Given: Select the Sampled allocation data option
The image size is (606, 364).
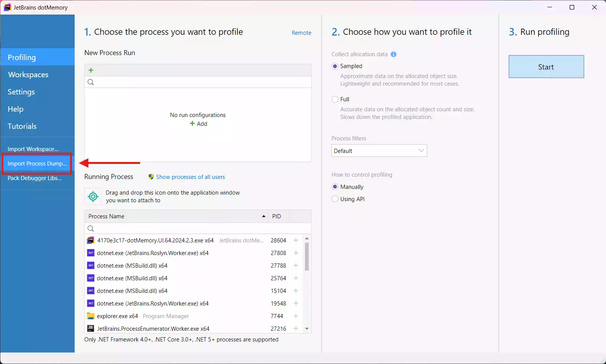Looking at the screenshot, I should [x=335, y=66].
